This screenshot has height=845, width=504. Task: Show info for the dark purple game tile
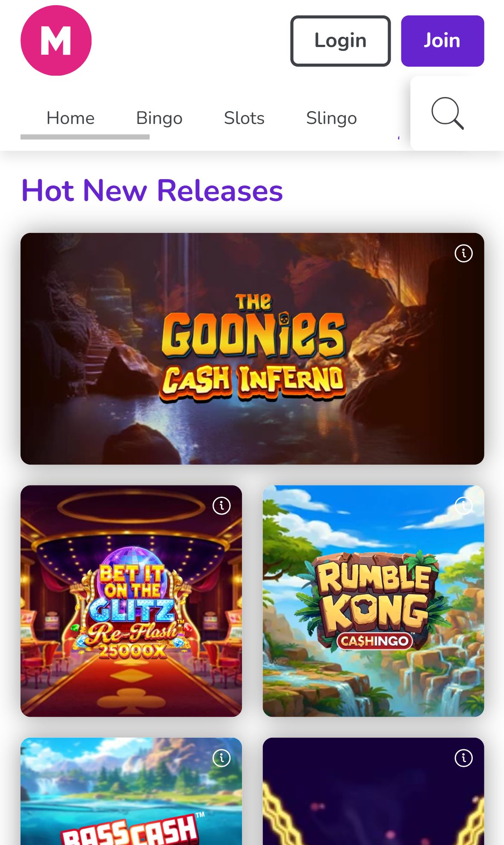click(x=463, y=758)
